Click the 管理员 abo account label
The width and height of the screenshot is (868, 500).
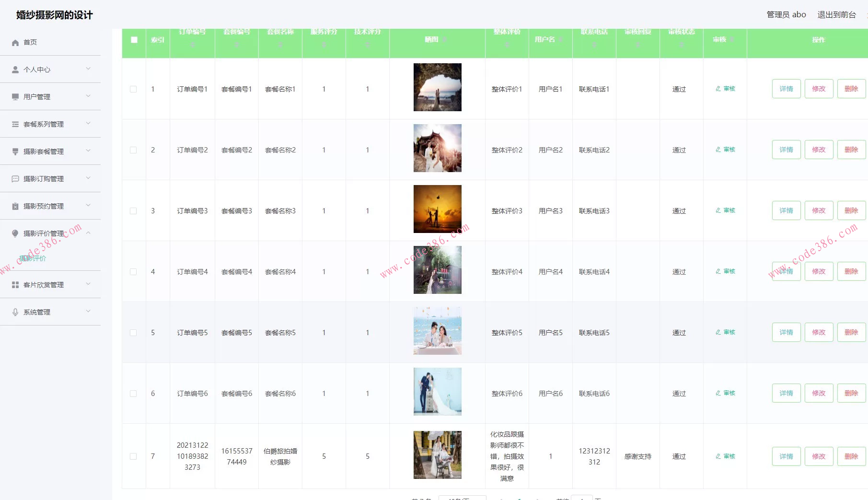(x=786, y=15)
